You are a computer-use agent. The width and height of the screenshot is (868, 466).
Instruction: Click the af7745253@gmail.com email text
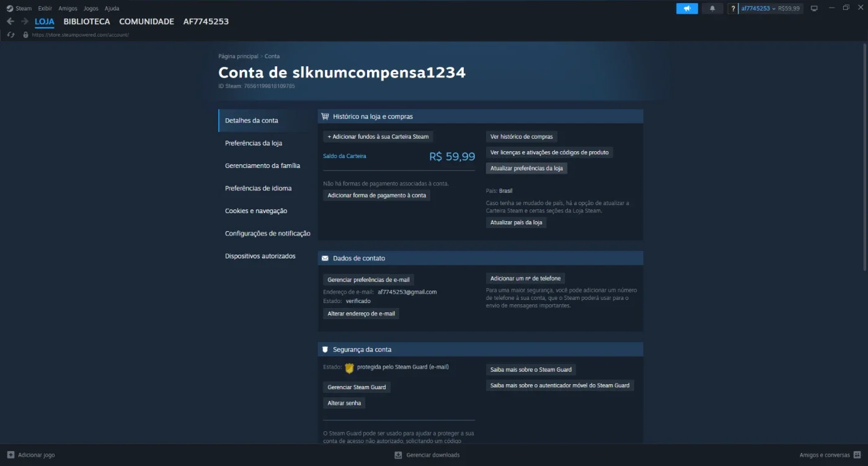(x=407, y=292)
